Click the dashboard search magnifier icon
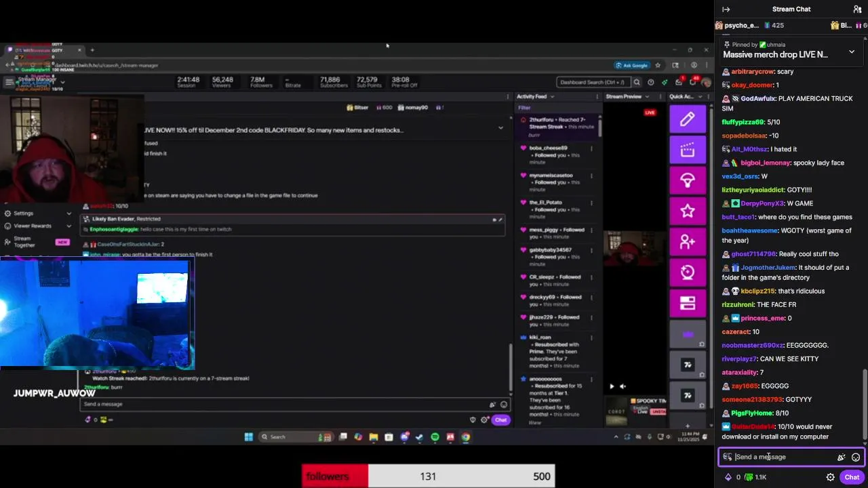The height and width of the screenshot is (488, 868). click(636, 82)
